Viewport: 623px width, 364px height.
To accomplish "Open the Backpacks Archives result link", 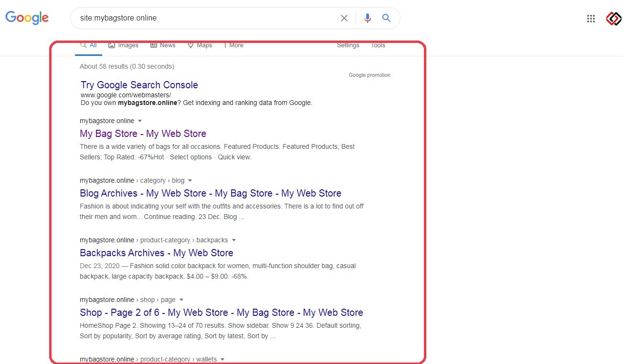I will click(157, 253).
